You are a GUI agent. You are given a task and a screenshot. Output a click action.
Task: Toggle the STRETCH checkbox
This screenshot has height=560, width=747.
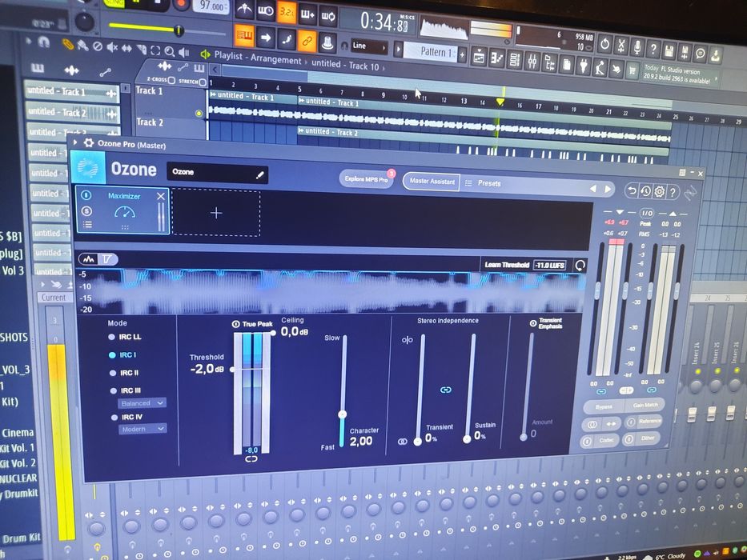point(203,82)
